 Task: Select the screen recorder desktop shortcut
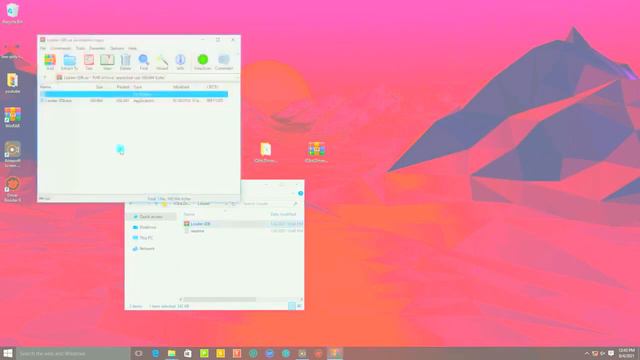click(12, 154)
